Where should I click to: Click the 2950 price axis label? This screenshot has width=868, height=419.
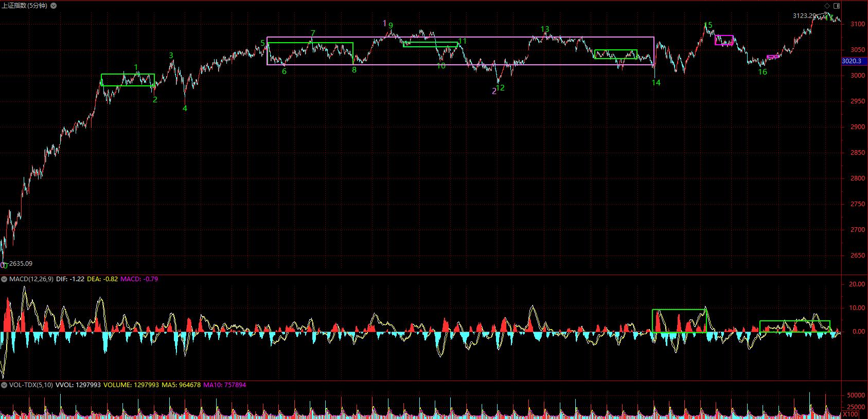click(858, 101)
